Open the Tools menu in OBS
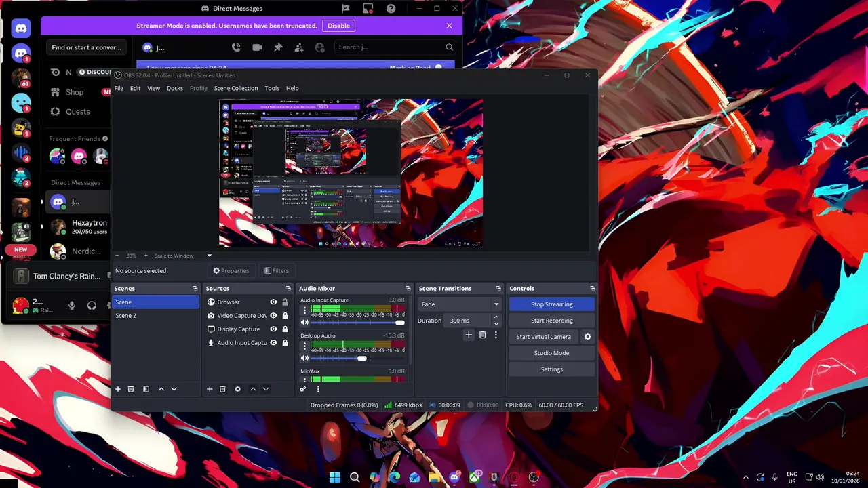This screenshot has width=868, height=488. point(272,88)
